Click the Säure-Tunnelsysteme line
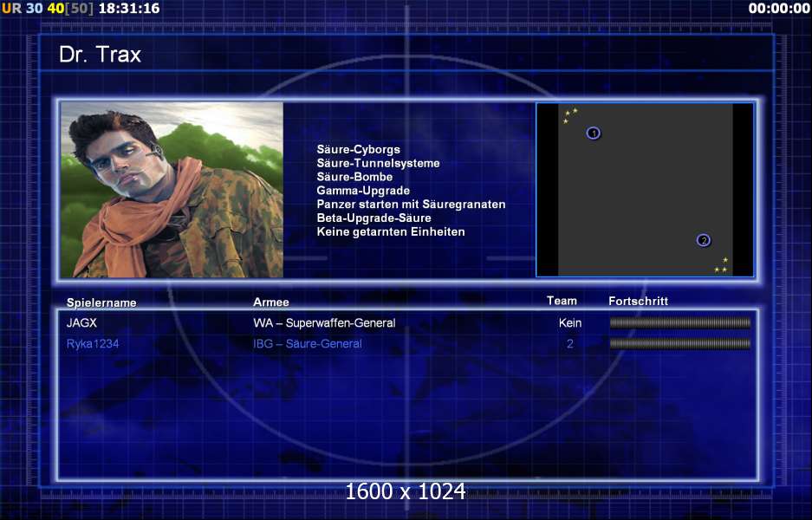 tap(378, 163)
